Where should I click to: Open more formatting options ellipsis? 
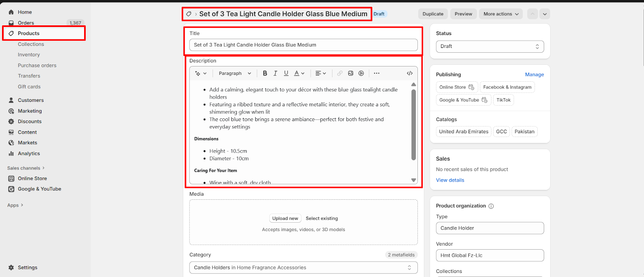click(x=377, y=73)
